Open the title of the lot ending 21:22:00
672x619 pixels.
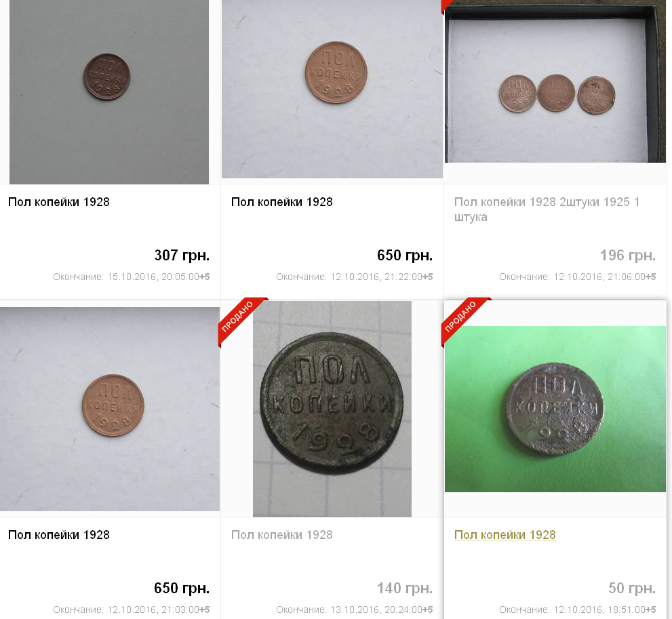pos(281,202)
